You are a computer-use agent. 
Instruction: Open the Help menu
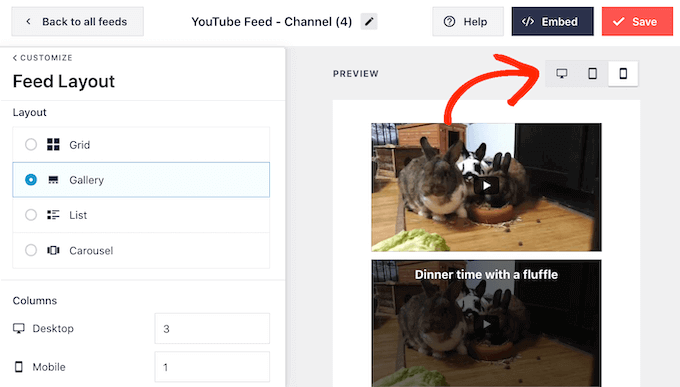(x=468, y=22)
